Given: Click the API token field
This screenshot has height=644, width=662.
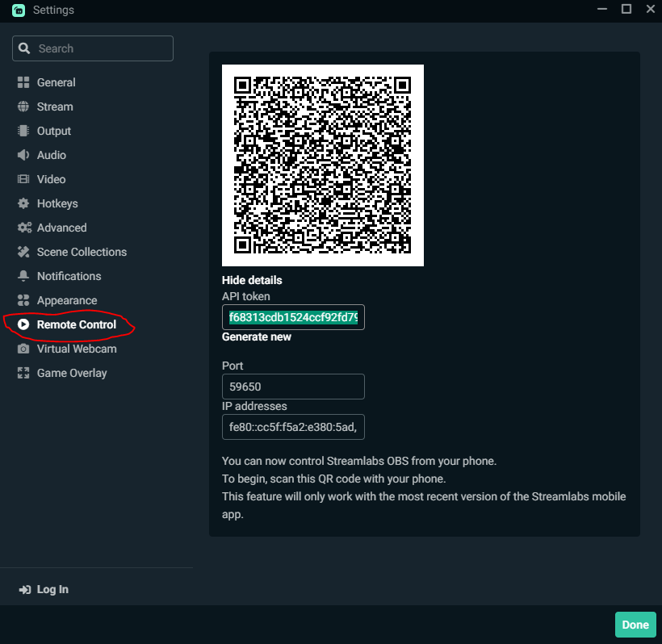Looking at the screenshot, I should [293, 317].
